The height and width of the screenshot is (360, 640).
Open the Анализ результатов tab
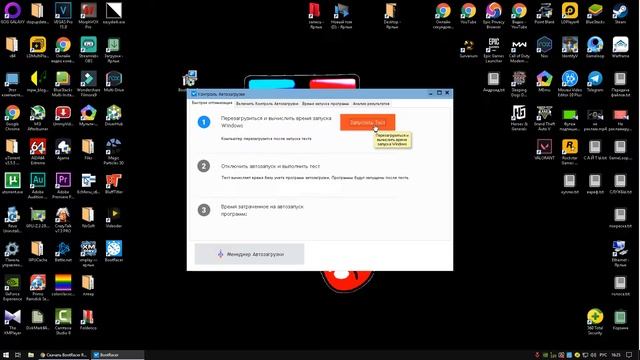click(x=371, y=104)
